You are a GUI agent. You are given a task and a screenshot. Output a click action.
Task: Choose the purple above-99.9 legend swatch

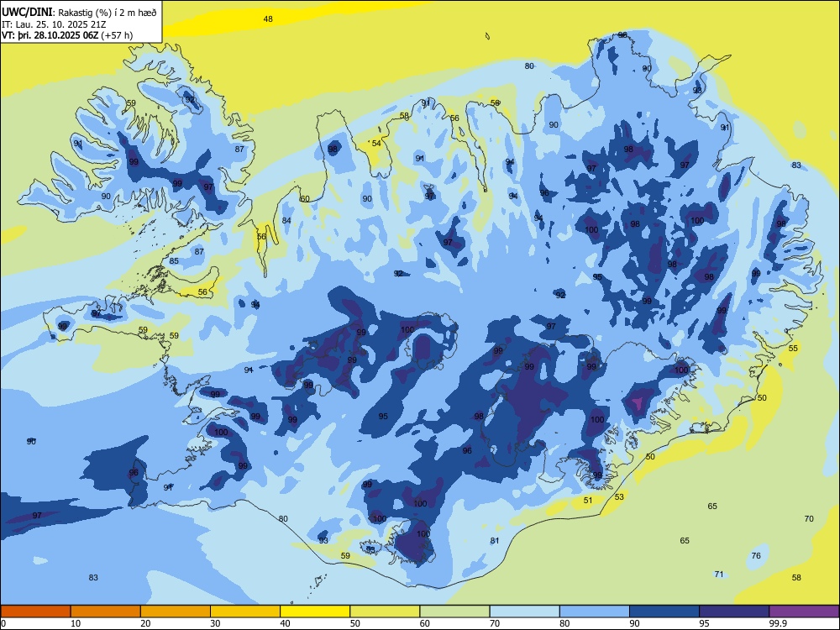[804, 612]
